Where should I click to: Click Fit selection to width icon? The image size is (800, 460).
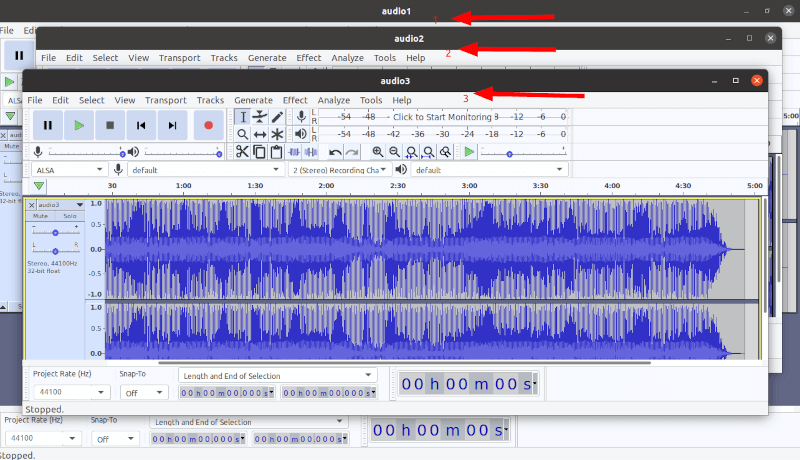411,152
